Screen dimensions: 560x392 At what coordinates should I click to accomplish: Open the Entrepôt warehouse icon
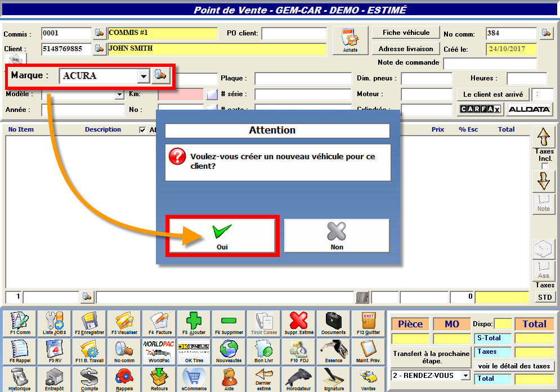(54, 379)
